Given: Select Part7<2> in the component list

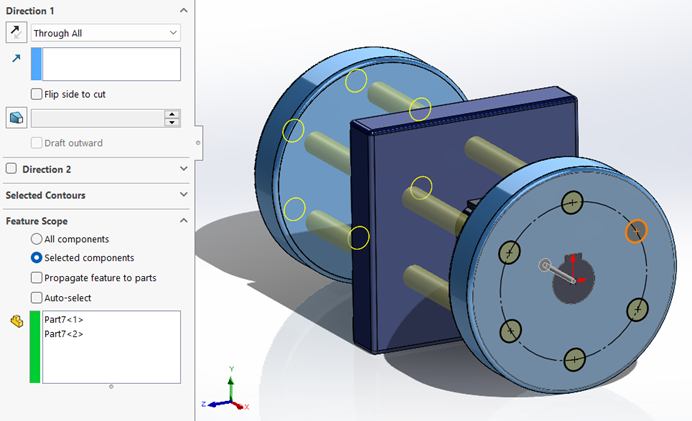Looking at the screenshot, I should click(x=64, y=333).
